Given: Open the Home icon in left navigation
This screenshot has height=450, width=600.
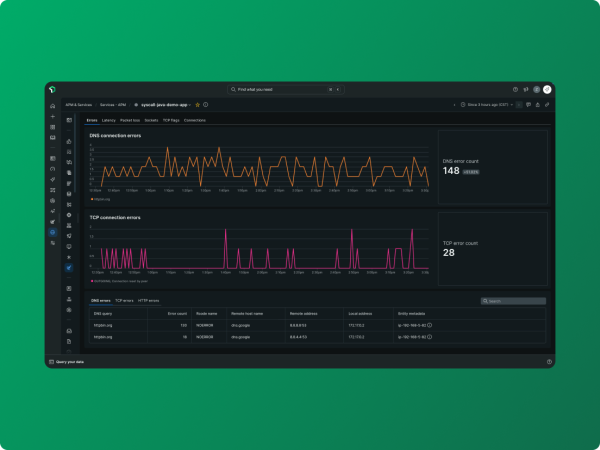Looking at the screenshot, I should pos(53,106).
